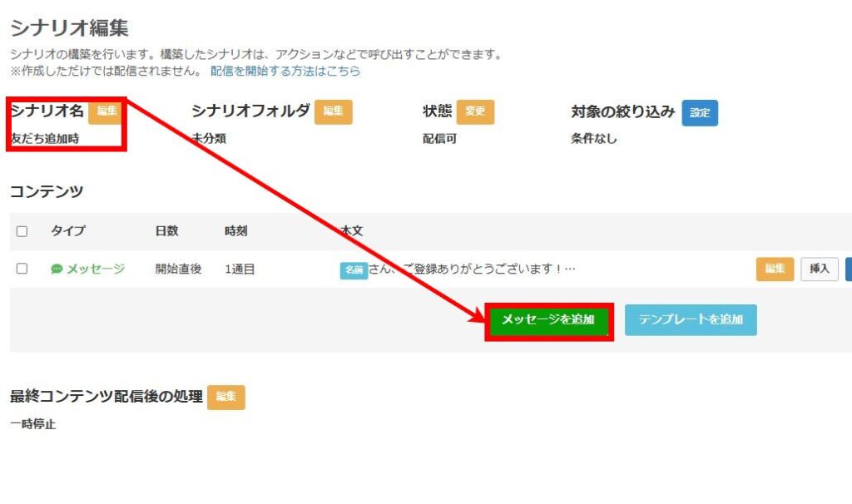The width and height of the screenshot is (852, 504).
Task: Open the メッセージ type link in row
Action: (95, 269)
